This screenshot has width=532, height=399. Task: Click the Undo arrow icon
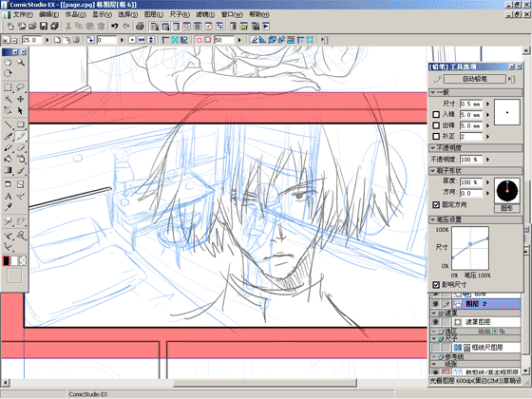coord(115,27)
